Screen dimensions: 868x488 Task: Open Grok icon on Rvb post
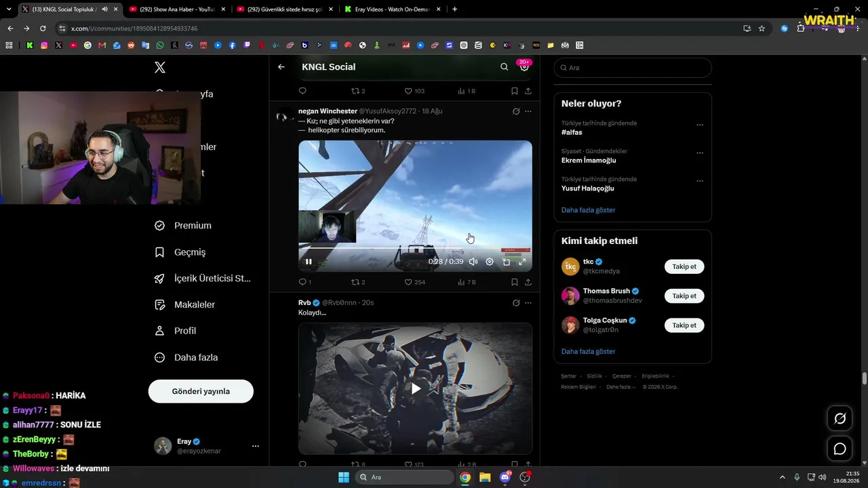pyautogui.click(x=516, y=303)
